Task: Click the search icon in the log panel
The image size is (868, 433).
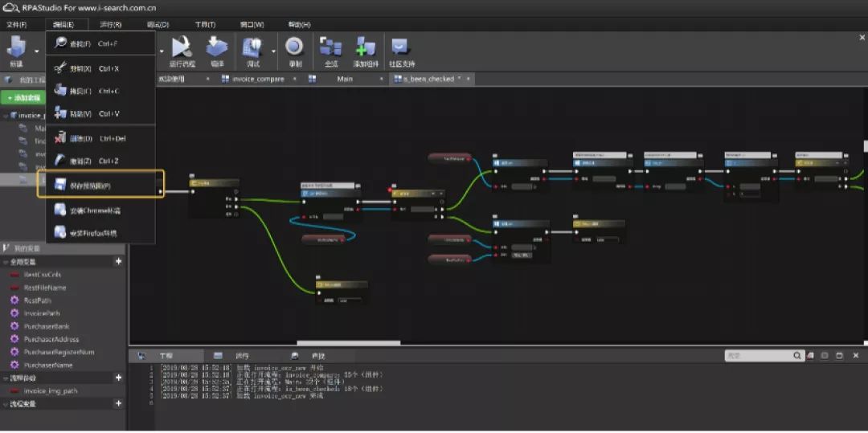Action: 796,356
